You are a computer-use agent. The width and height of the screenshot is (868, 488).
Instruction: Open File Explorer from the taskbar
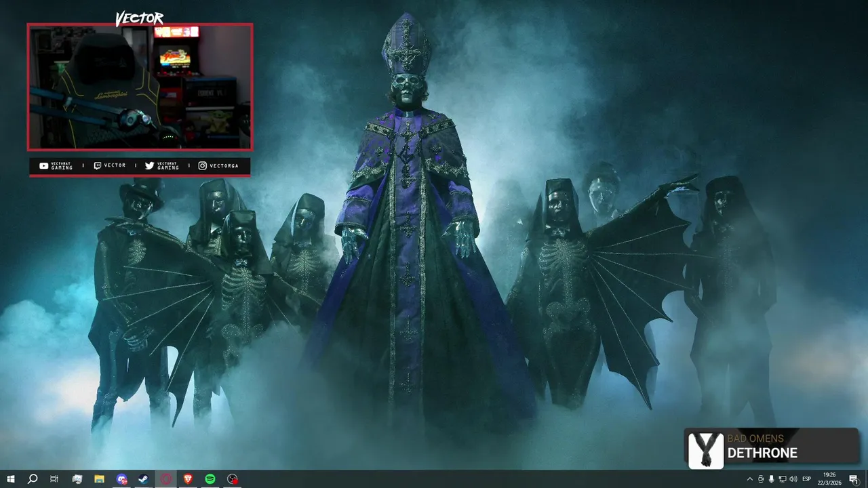99,479
